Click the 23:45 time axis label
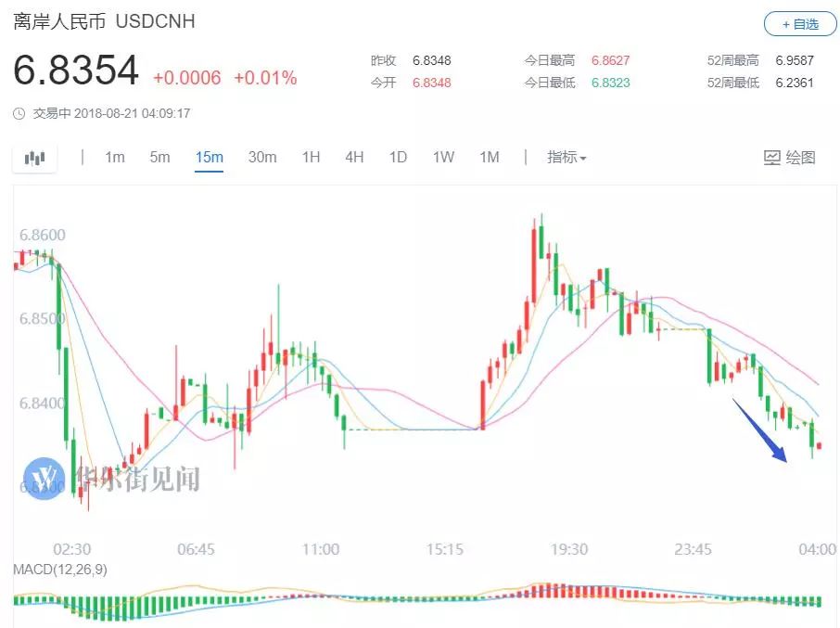The width and height of the screenshot is (840, 628). pos(693,549)
